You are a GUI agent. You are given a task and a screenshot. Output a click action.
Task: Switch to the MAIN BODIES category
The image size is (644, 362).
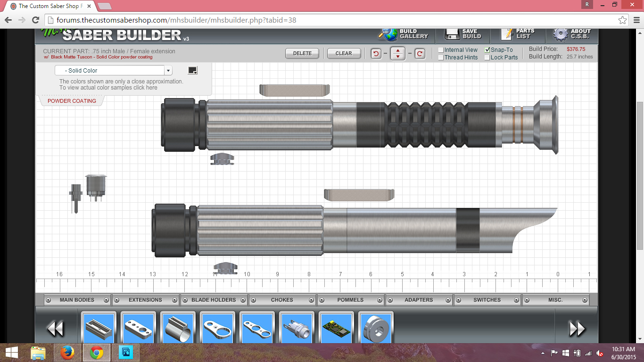coord(77,300)
